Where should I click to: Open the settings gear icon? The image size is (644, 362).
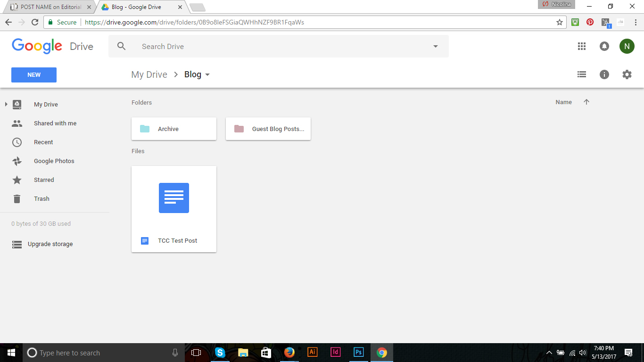coord(627,74)
